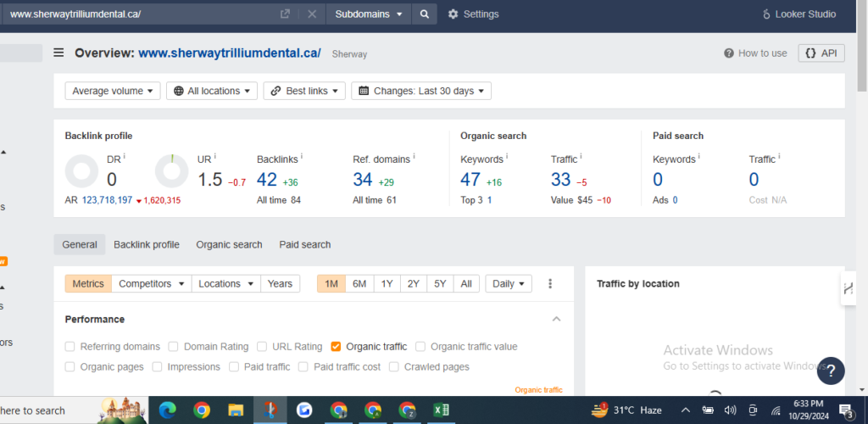
Task: Open three-dot chart options menu
Action: pyautogui.click(x=550, y=284)
